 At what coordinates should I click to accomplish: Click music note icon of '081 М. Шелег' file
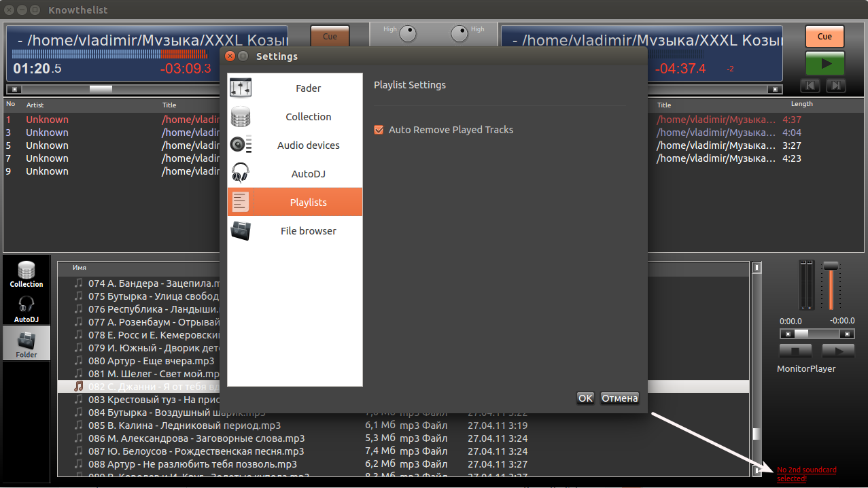(79, 374)
